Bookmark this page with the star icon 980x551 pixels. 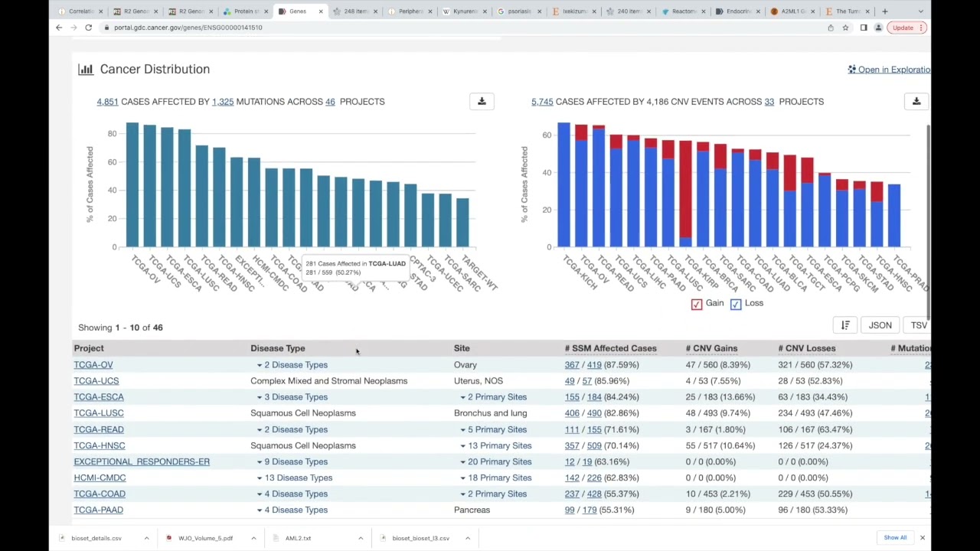click(x=845, y=28)
